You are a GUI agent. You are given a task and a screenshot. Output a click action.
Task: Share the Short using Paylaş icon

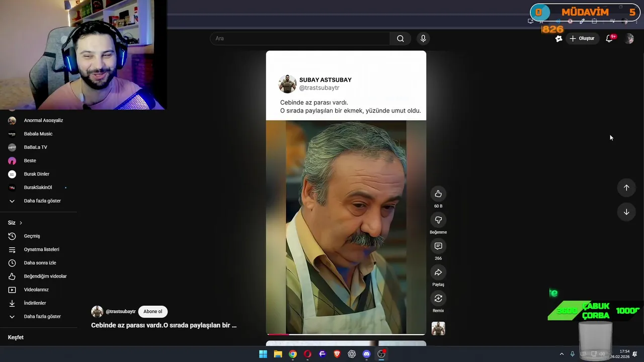[x=438, y=272]
